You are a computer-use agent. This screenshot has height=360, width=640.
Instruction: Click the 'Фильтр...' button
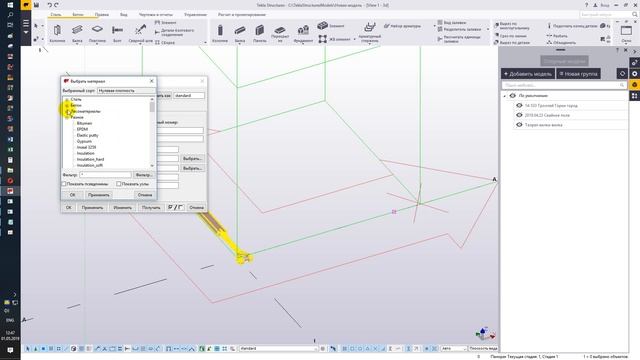[144, 175]
